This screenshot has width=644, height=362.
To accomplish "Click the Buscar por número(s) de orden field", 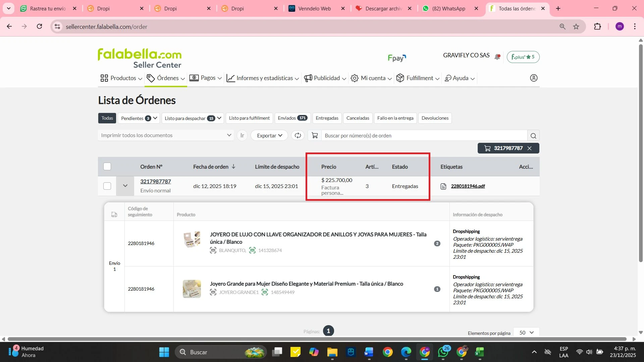I will 424,135.
